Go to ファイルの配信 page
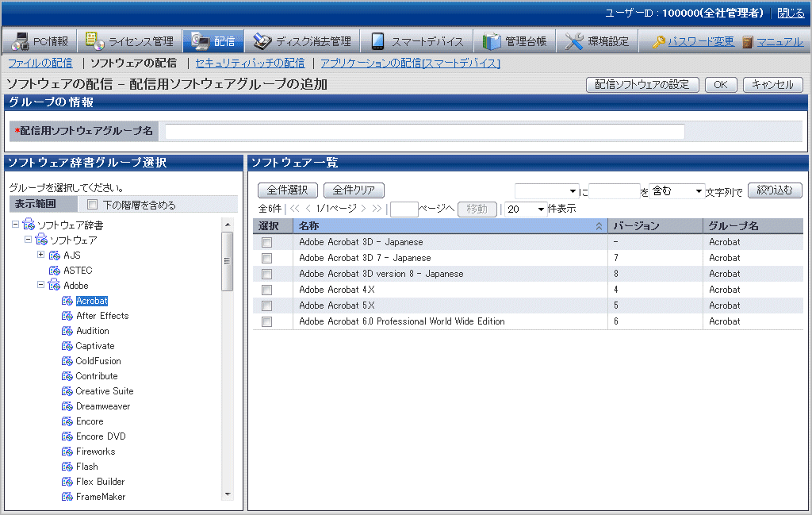This screenshot has width=812, height=515. (x=40, y=63)
